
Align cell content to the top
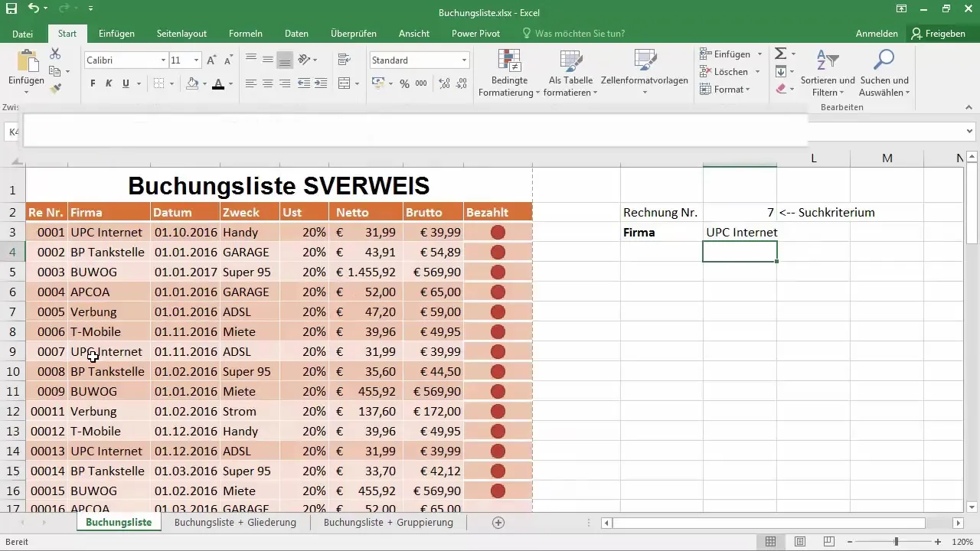250,60
